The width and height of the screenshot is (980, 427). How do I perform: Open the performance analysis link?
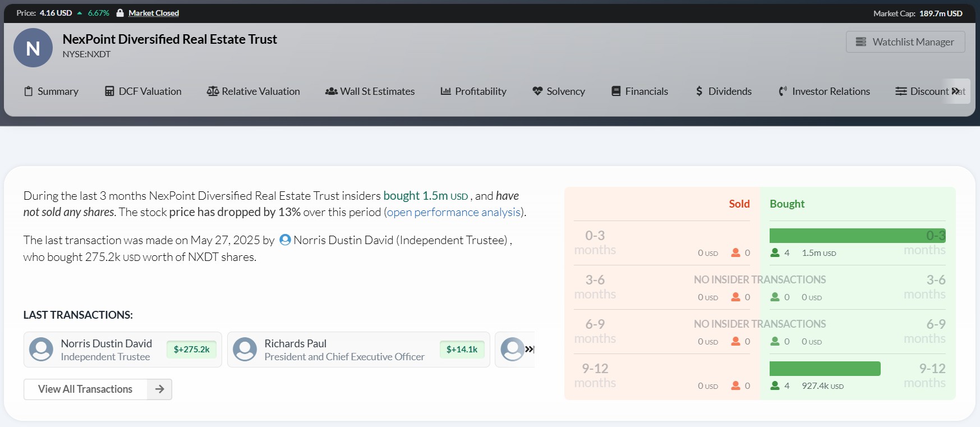(454, 212)
